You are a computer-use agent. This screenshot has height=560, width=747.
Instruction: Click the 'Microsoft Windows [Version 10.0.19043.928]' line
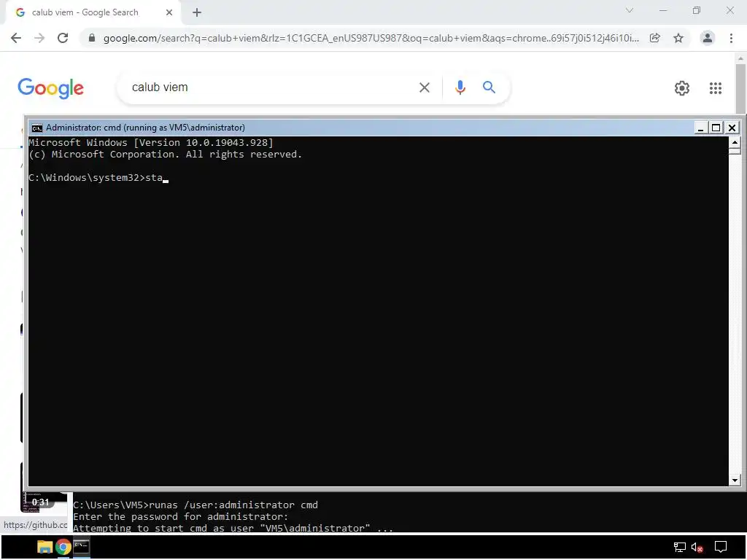(151, 142)
